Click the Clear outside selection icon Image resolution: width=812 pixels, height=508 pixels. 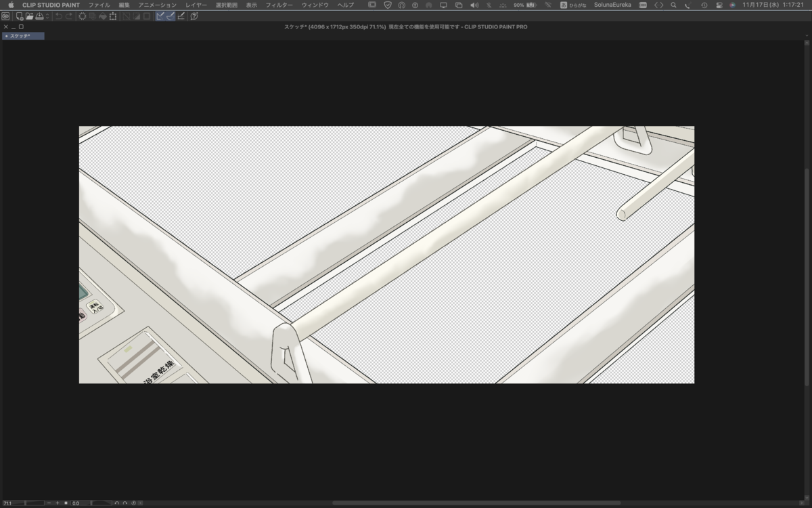93,16
